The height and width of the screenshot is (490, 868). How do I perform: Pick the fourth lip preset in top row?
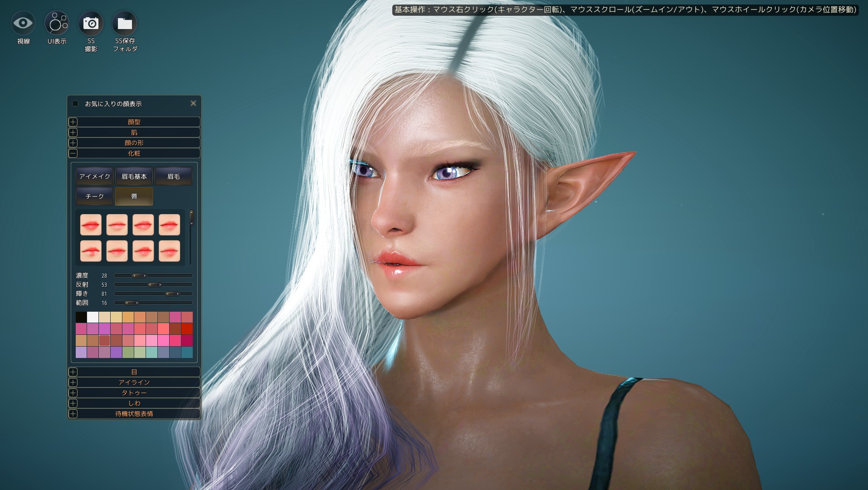point(170,225)
